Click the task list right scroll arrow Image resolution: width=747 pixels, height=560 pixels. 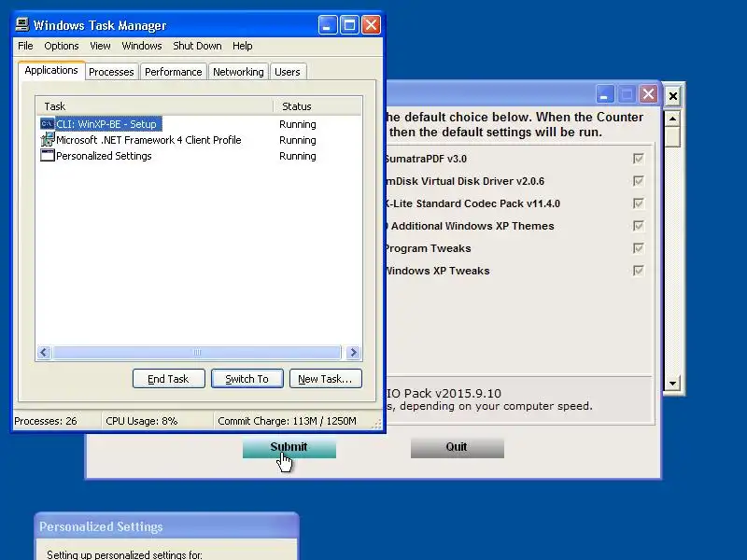[x=354, y=353]
